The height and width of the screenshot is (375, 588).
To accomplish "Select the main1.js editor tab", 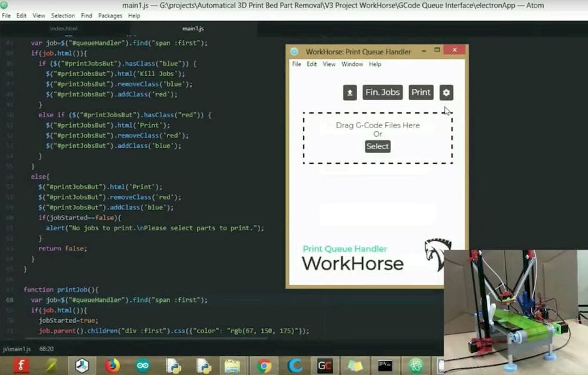I will [193, 29].
